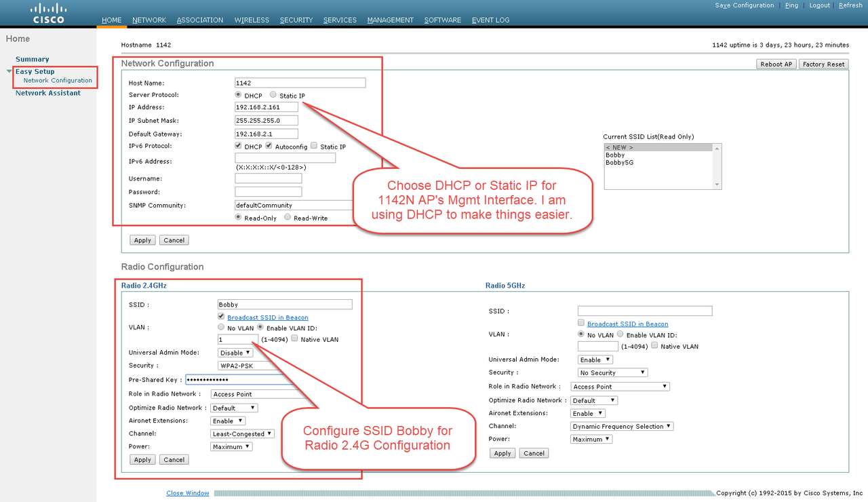Click the Cisco logo
The width and height of the screenshot is (868, 502).
(x=49, y=13)
